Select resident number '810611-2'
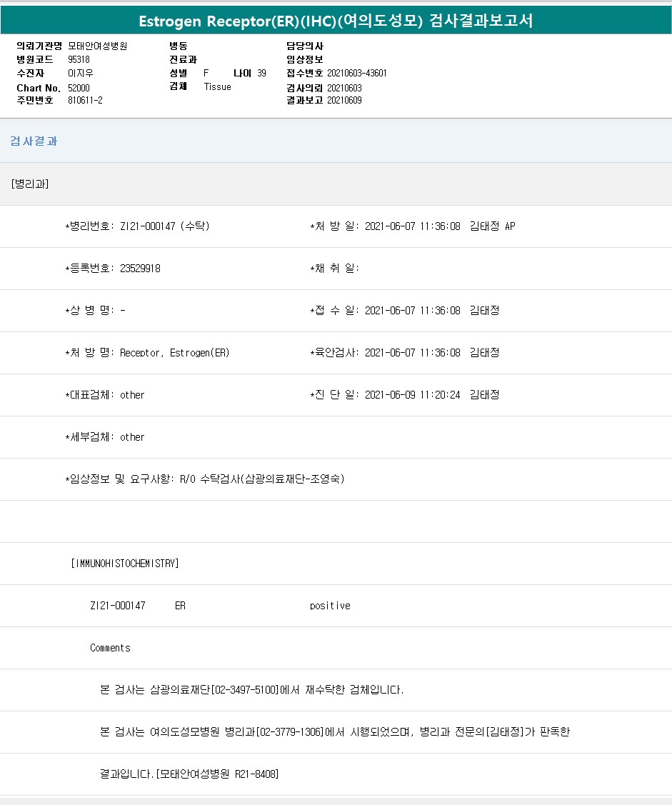This screenshot has height=805, width=672. (x=85, y=101)
